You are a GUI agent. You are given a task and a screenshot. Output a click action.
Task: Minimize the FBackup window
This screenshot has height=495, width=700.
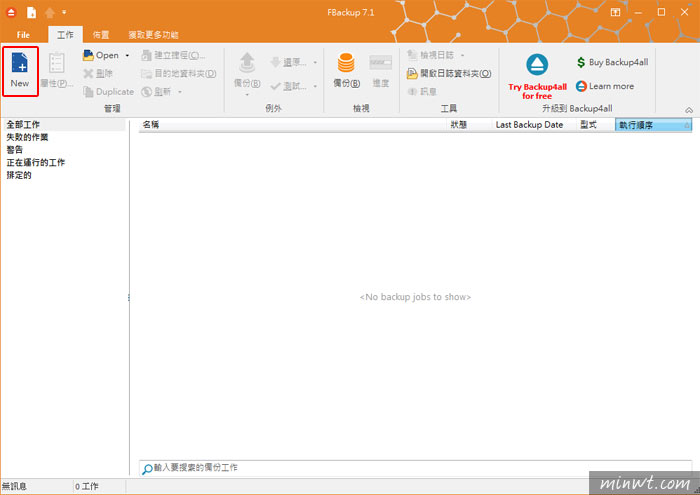click(x=638, y=12)
